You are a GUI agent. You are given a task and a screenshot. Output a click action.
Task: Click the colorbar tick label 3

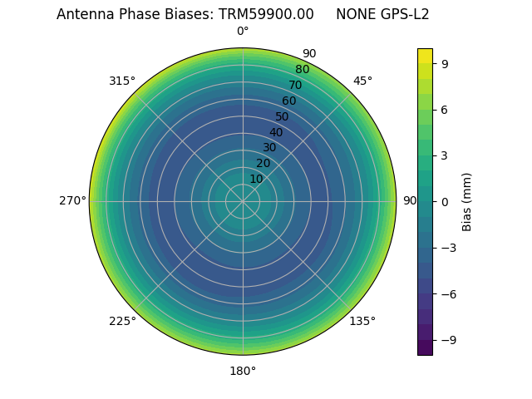coord(445,155)
